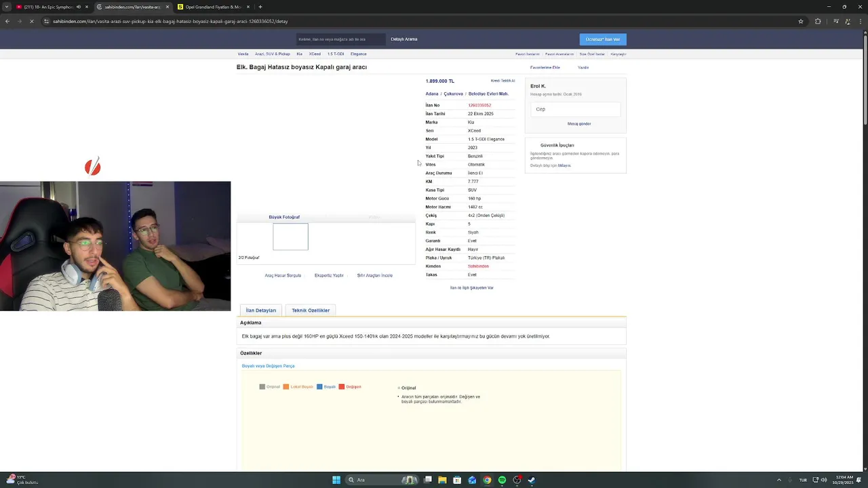Mute the audio on the YouTube tab

(x=79, y=7)
